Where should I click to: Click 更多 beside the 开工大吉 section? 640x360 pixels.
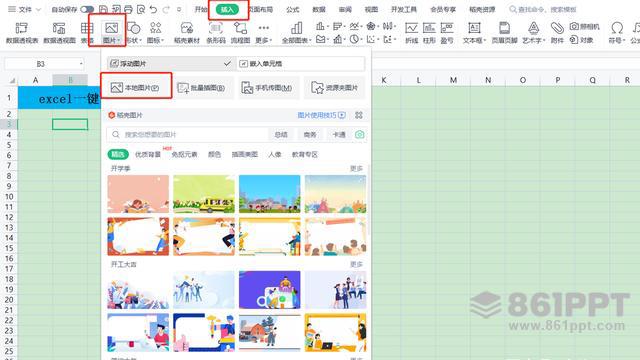tap(356, 264)
